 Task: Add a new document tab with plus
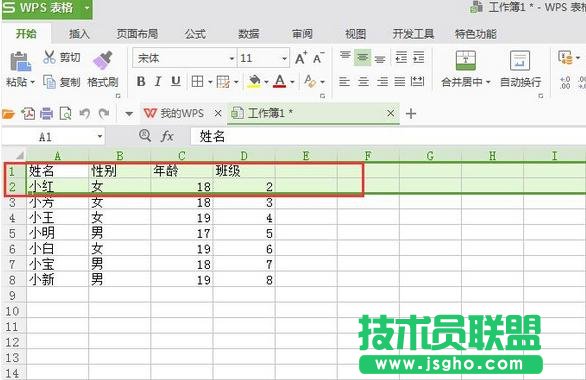(411, 113)
